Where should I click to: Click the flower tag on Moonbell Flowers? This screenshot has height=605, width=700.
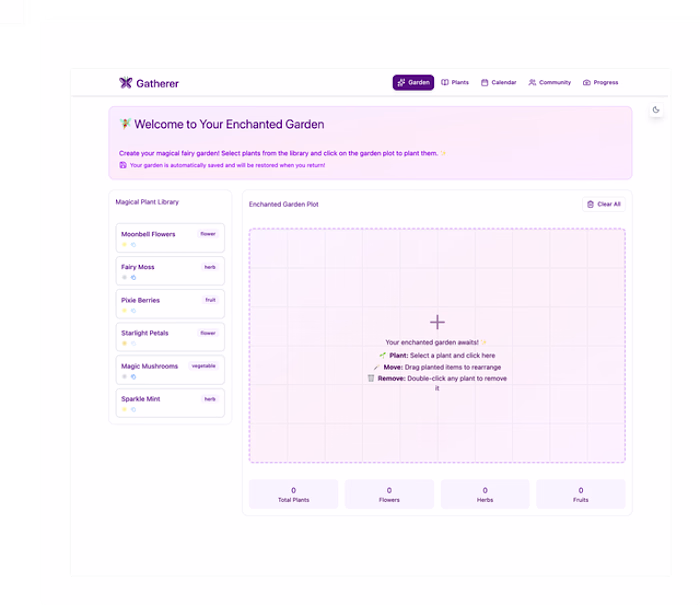208,234
